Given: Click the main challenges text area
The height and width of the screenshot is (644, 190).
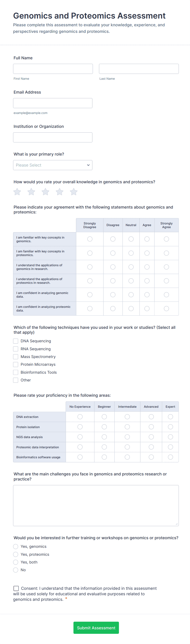Looking at the screenshot, I should [96, 506].
